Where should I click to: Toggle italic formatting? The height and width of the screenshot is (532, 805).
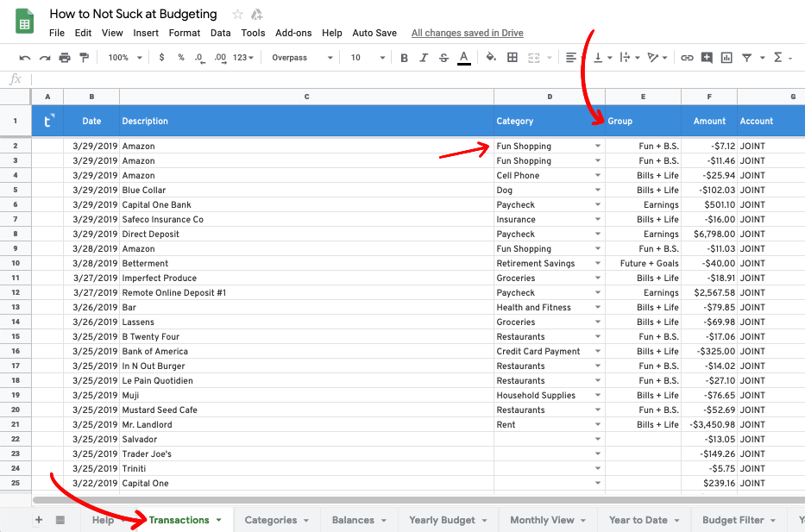tap(424, 58)
